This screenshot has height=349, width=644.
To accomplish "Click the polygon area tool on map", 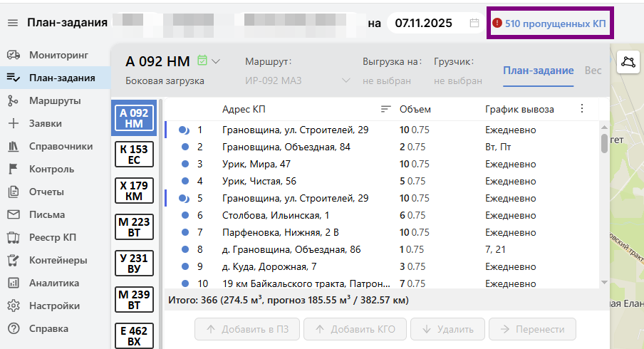I will (x=628, y=61).
